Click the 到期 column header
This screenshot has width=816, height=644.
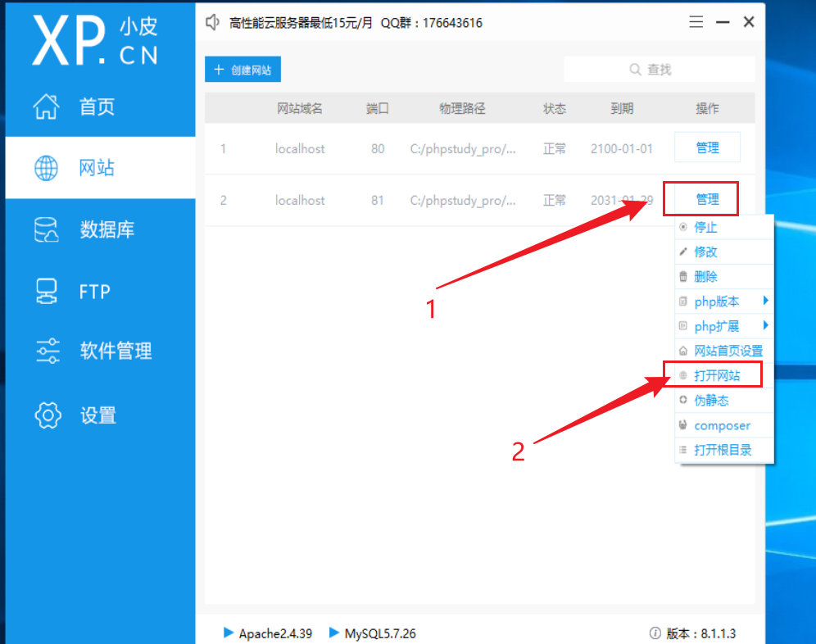click(622, 108)
